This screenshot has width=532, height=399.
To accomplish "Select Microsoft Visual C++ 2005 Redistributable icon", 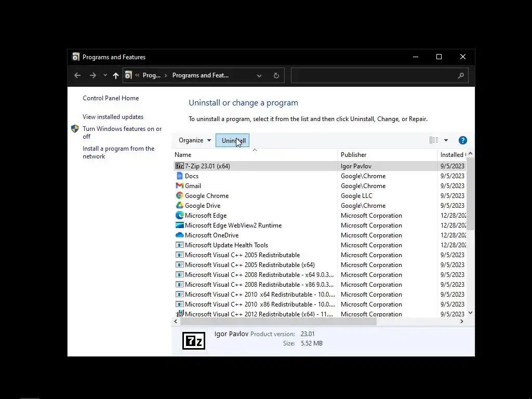I will [x=180, y=255].
